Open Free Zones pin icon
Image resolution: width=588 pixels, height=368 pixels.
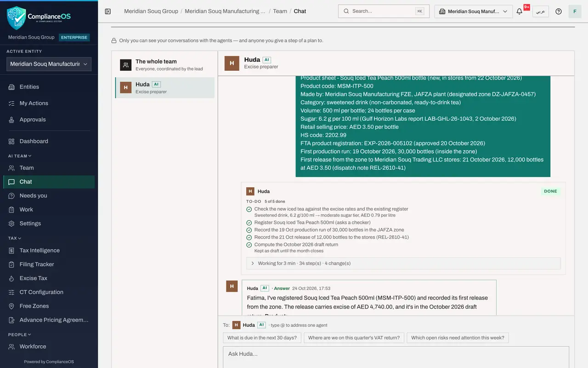[11, 306]
